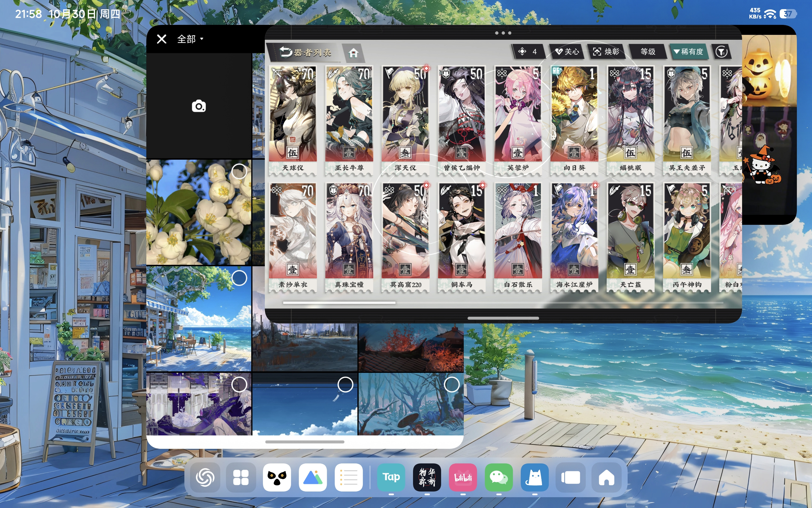Open the 向日葵 character card
The width and height of the screenshot is (812, 508).
click(574, 120)
